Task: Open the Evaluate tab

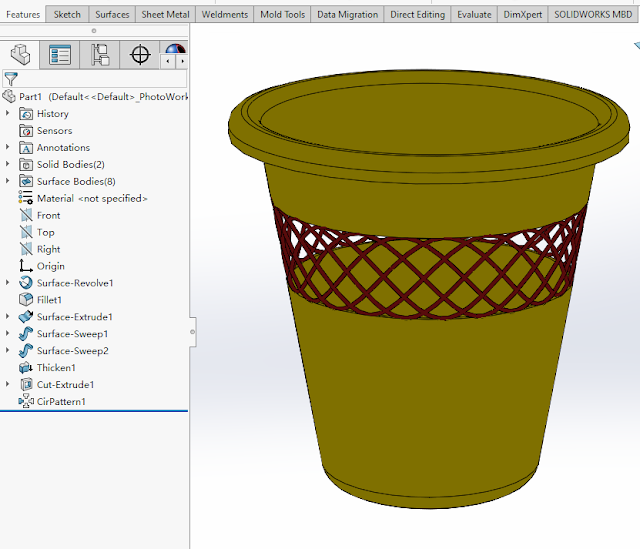Action: pos(474,14)
